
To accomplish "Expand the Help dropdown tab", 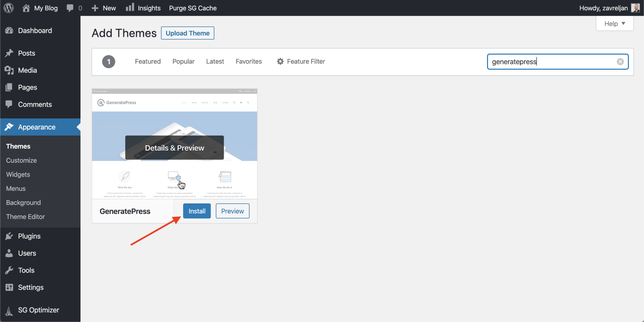I will tap(614, 24).
